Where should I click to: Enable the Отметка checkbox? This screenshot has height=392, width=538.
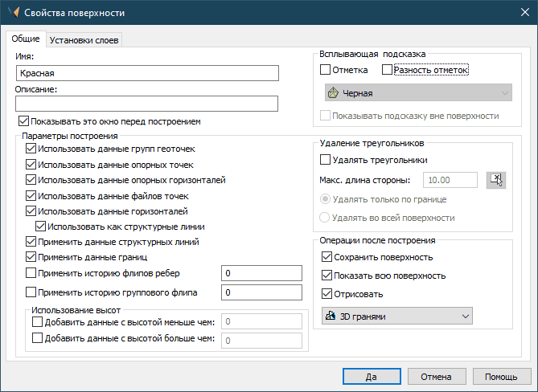click(x=326, y=71)
